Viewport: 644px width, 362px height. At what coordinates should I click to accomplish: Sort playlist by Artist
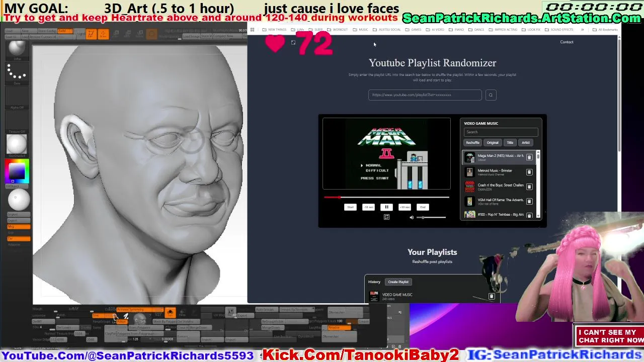525,142
